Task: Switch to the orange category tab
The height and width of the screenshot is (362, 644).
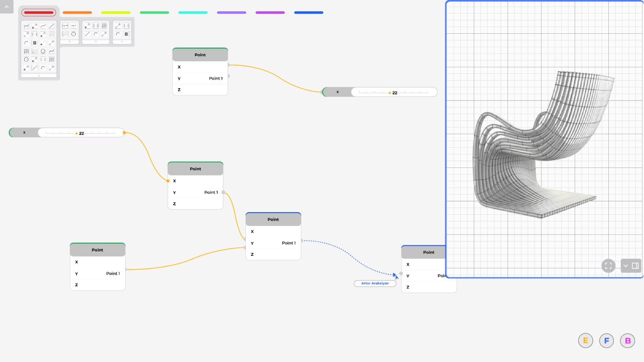Action: coord(77,12)
